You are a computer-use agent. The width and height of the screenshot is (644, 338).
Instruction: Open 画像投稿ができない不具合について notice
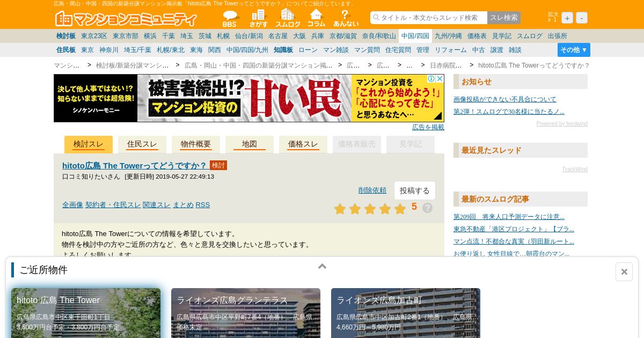505,99
